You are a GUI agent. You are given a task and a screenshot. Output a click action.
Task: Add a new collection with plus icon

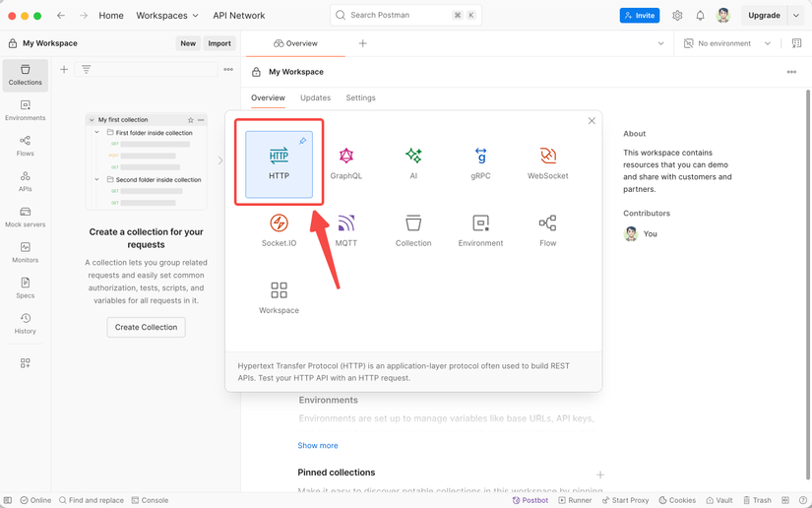pyautogui.click(x=64, y=69)
